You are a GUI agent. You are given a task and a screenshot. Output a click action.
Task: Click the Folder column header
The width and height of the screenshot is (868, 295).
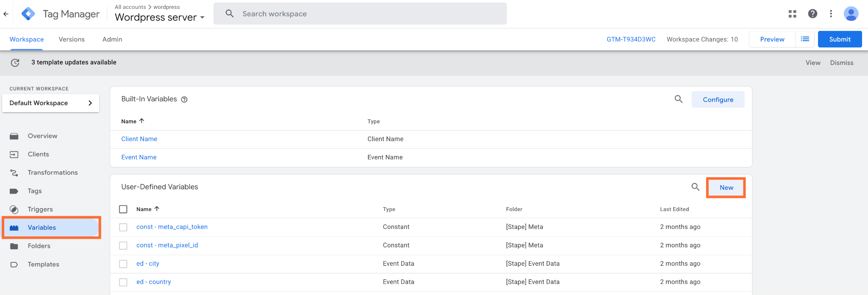click(x=514, y=209)
